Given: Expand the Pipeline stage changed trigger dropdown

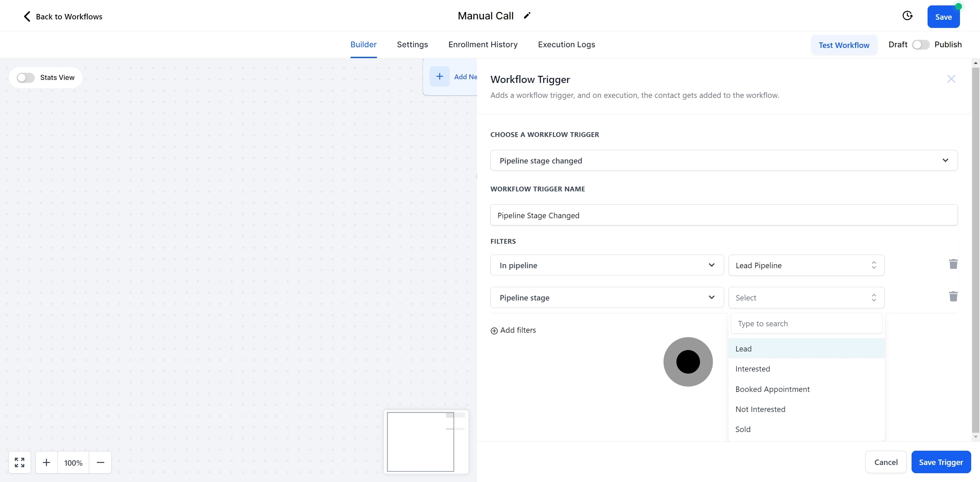Looking at the screenshot, I should (723, 160).
